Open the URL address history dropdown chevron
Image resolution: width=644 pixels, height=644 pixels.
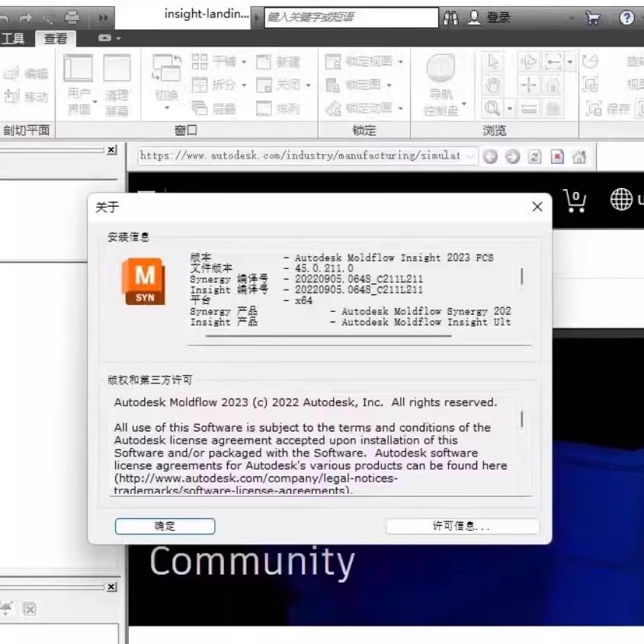tap(471, 156)
